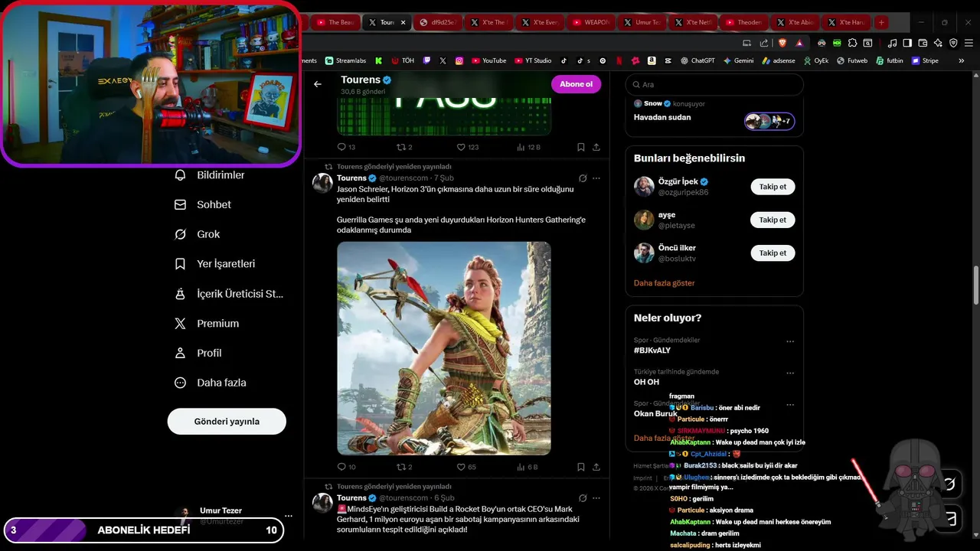Open the Instagram bookmark icon
The image size is (980, 551).
click(459, 60)
